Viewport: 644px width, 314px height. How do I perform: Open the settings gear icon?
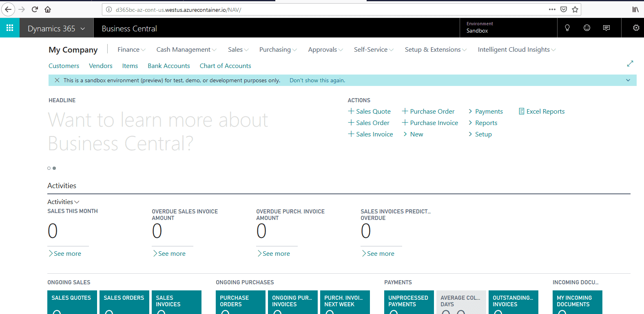(636, 28)
